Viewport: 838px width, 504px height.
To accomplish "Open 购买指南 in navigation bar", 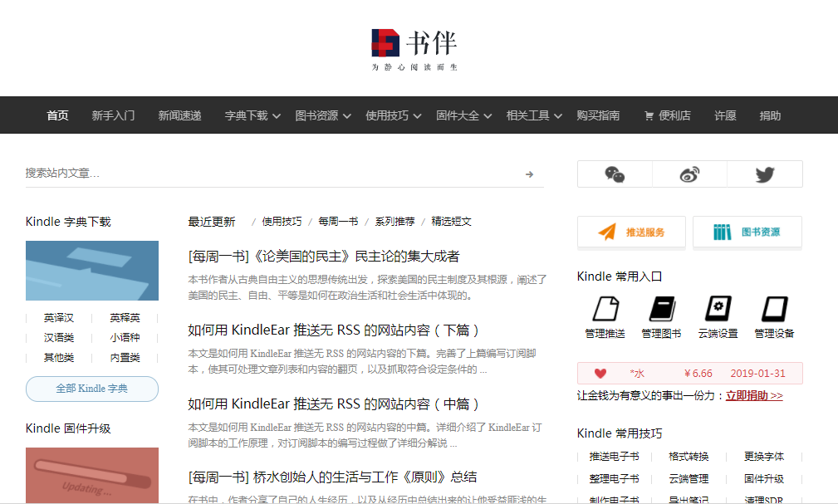I will pos(598,115).
